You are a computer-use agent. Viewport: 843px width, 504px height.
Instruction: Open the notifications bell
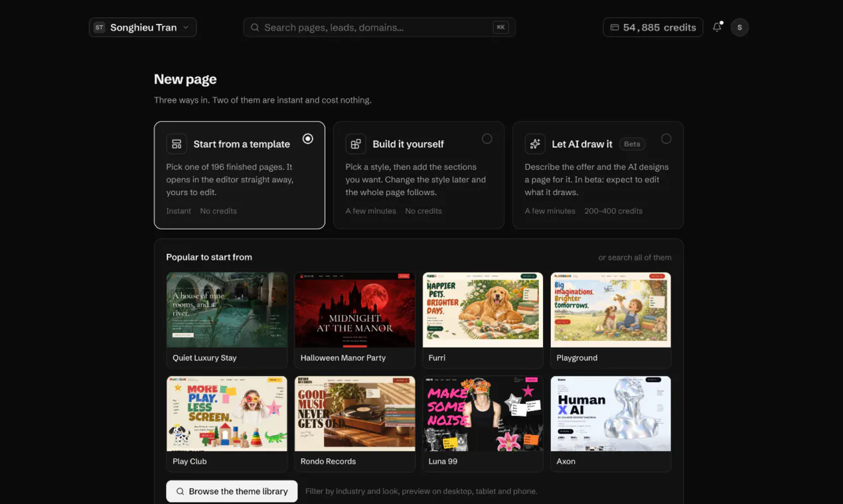tap(717, 27)
